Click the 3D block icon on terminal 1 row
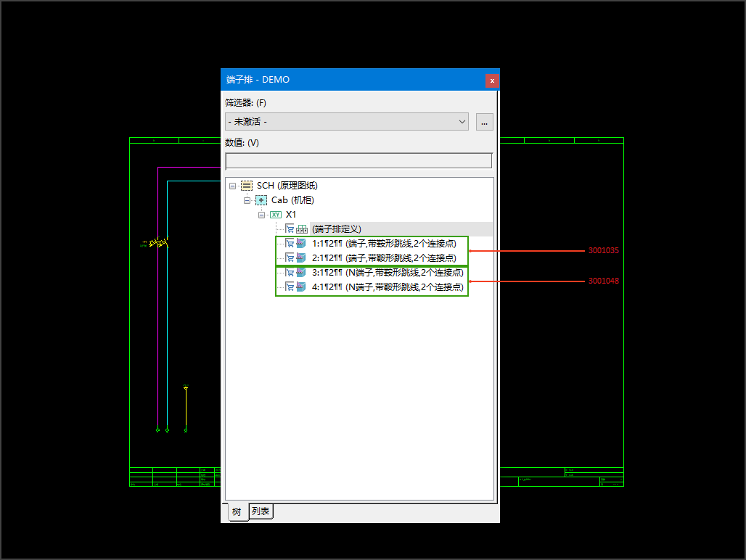 301,244
